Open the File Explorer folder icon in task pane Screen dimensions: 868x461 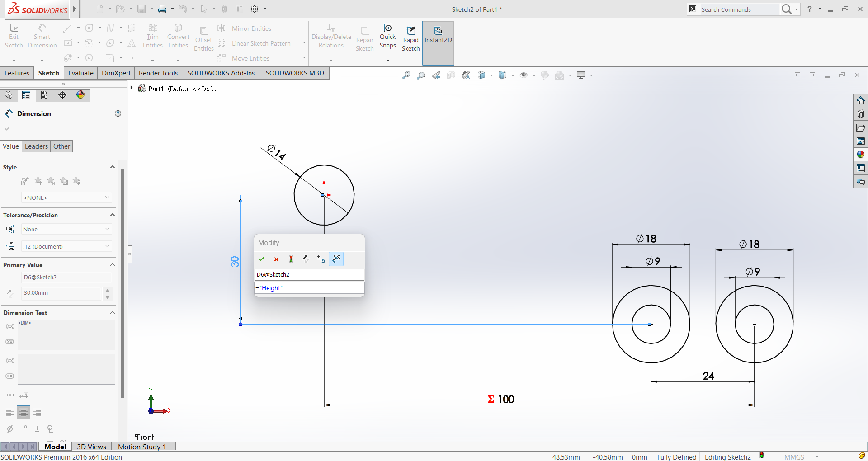860,127
